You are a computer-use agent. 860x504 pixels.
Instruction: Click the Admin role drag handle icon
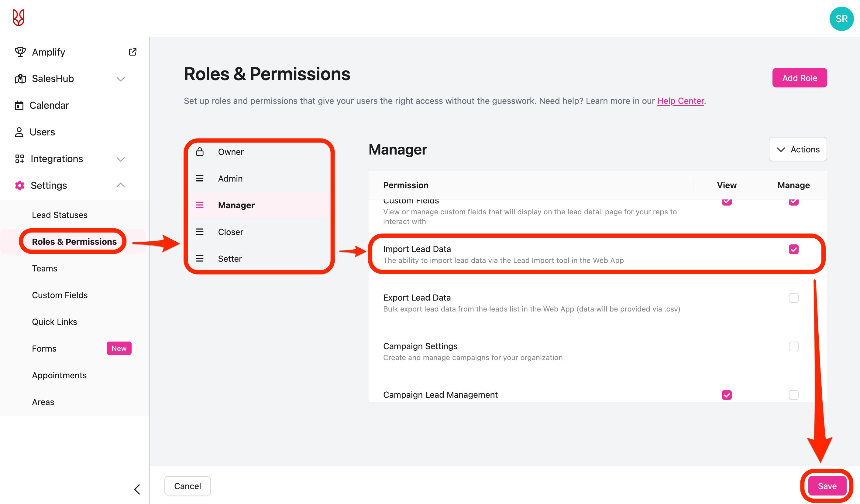tap(200, 178)
